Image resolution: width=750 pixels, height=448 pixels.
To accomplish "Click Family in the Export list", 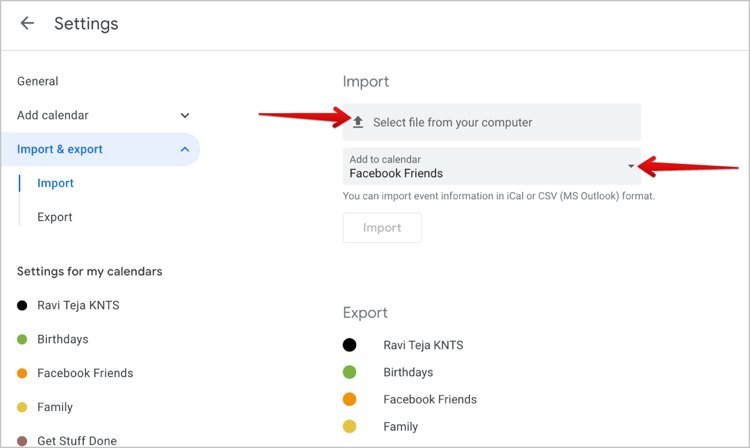I will pos(401,426).
